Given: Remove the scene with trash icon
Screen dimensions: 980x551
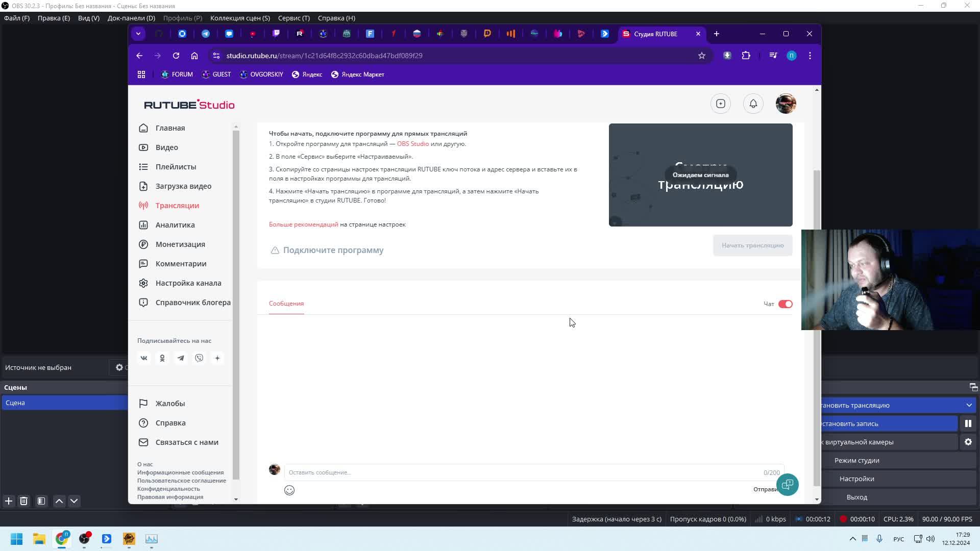Looking at the screenshot, I should click(x=23, y=501).
